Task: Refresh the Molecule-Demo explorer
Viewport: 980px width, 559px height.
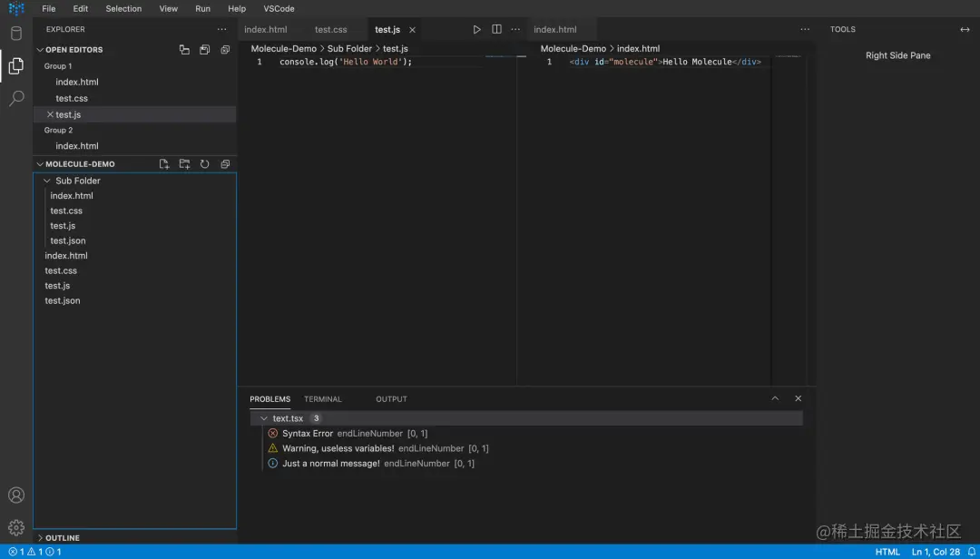Action: (x=204, y=164)
